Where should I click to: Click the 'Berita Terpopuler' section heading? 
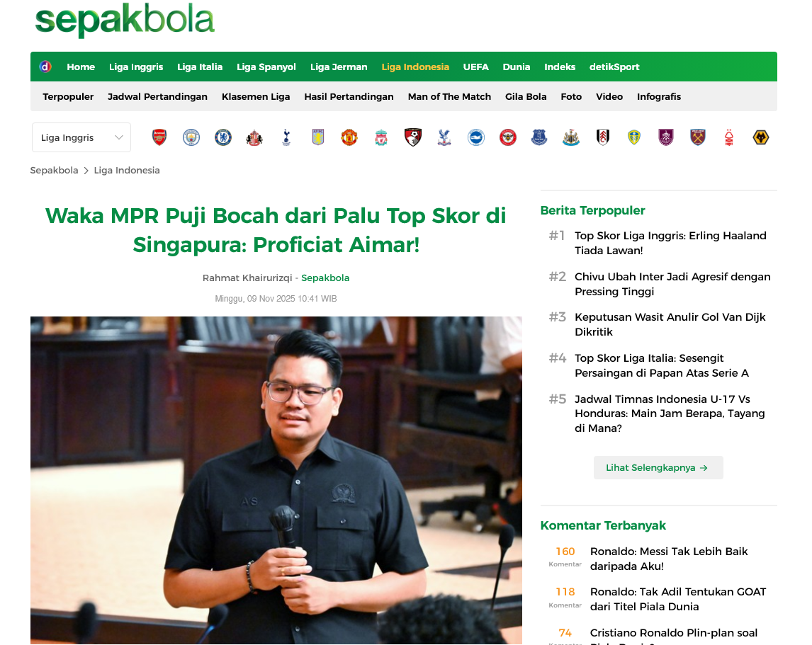tap(592, 210)
